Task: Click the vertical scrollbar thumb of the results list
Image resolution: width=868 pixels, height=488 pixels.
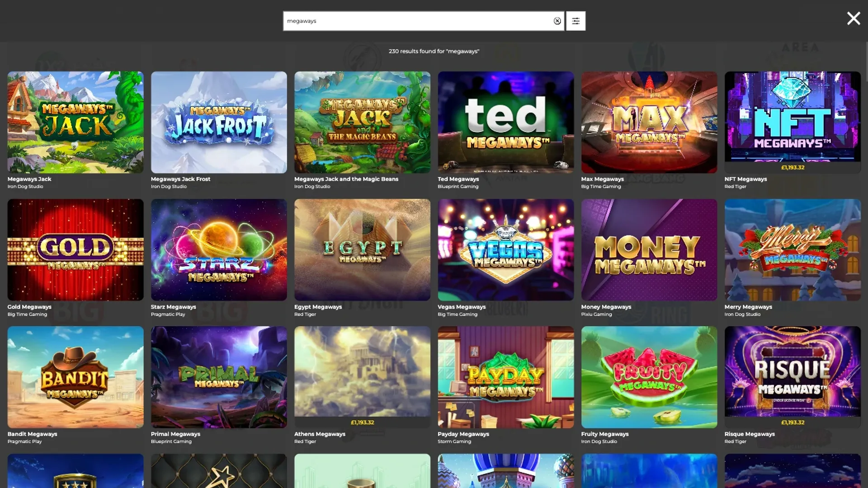Action: (866, 62)
